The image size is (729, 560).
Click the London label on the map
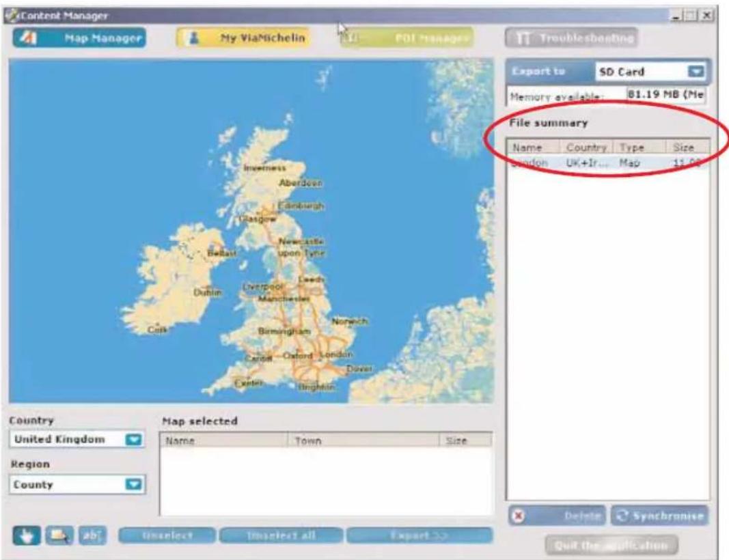click(x=335, y=354)
